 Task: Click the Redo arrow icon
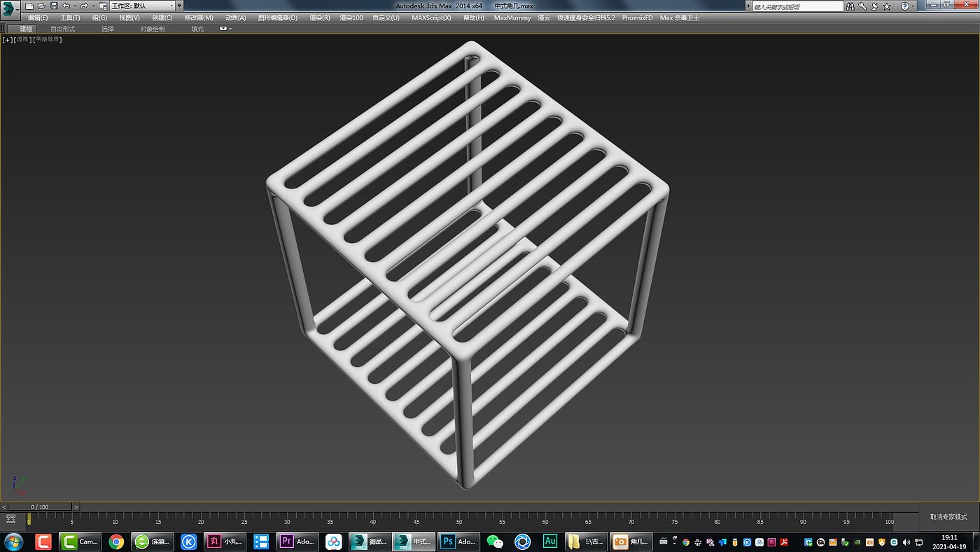tap(84, 6)
